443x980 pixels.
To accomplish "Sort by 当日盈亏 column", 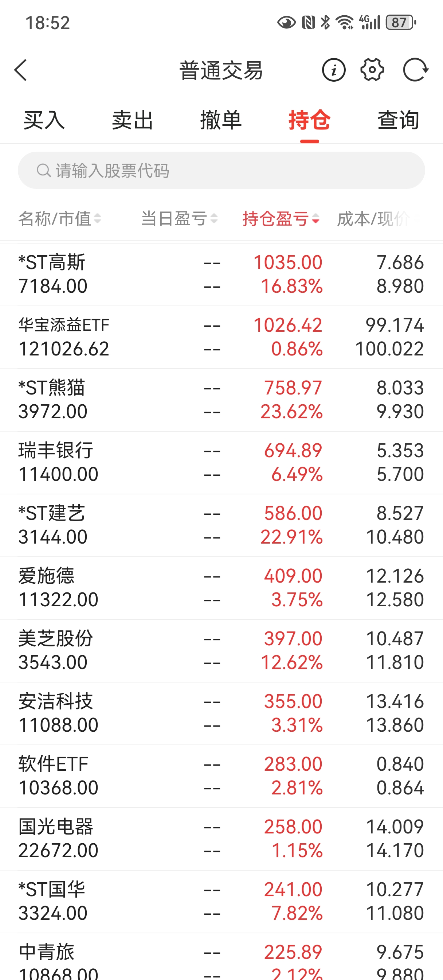I will pyautogui.click(x=179, y=219).
